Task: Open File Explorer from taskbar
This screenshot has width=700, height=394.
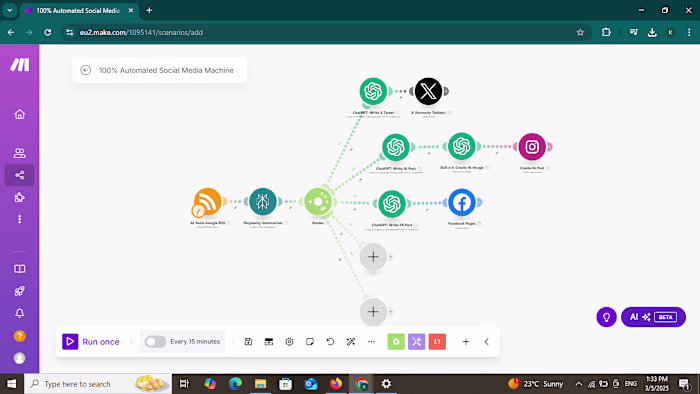Action: point(260,384)
